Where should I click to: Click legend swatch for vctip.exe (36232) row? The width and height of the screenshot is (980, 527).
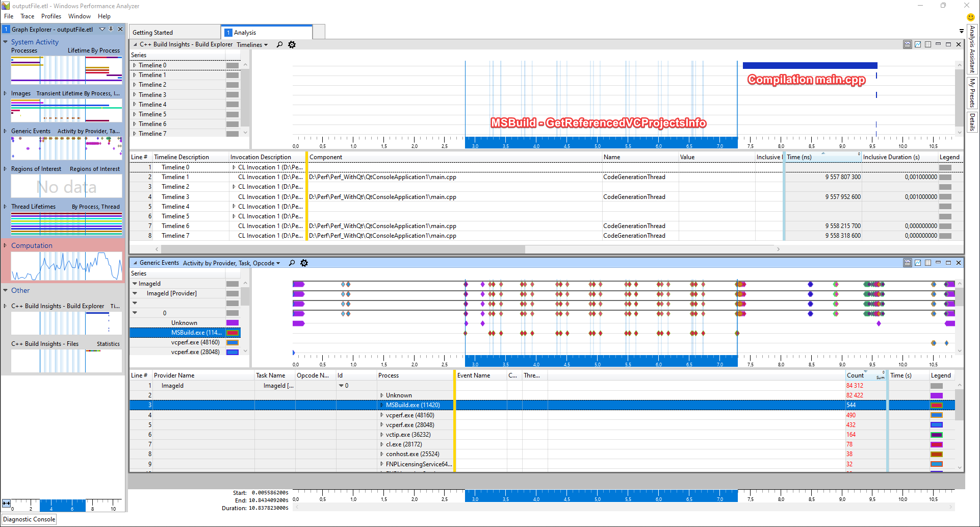tap(937, 435)
